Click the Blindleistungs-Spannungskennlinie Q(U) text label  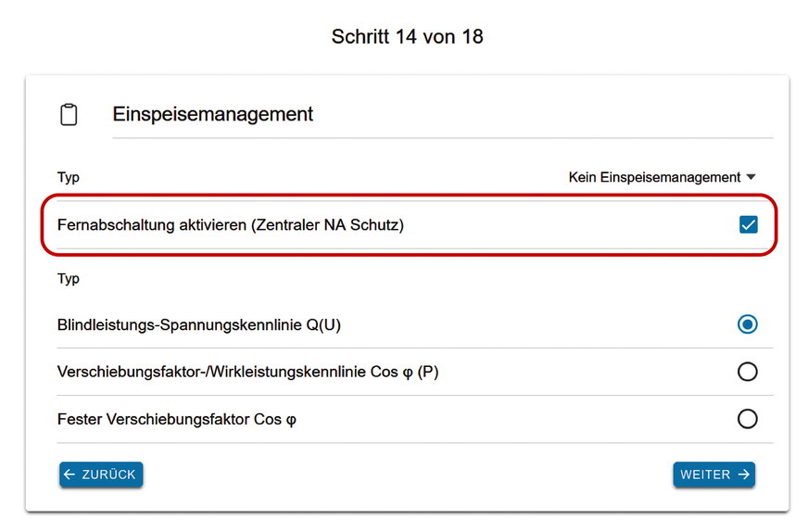tap(199, 324)
